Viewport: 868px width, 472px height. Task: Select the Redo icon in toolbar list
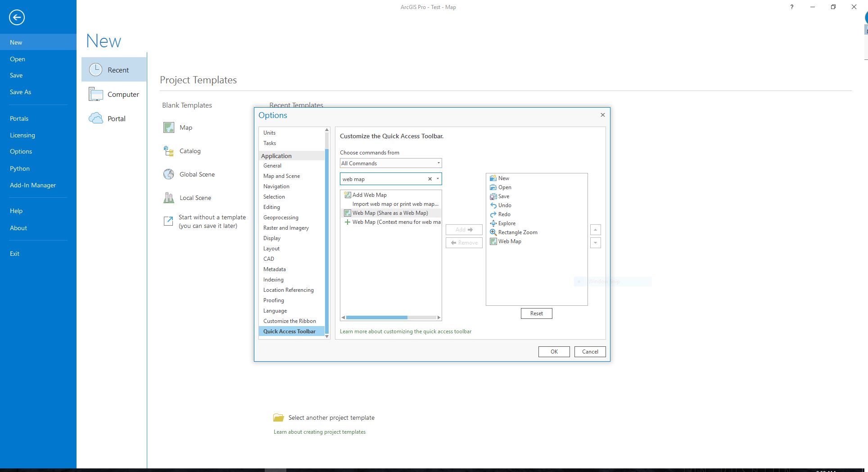pos(493,214)
